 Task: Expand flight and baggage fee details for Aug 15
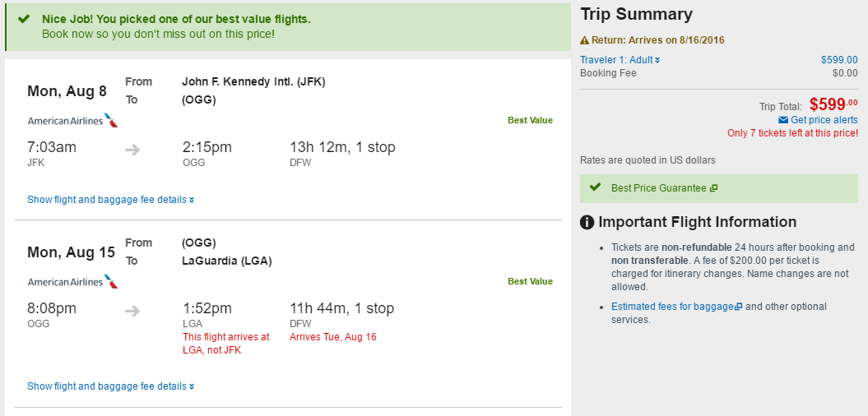tap(111, 386)
